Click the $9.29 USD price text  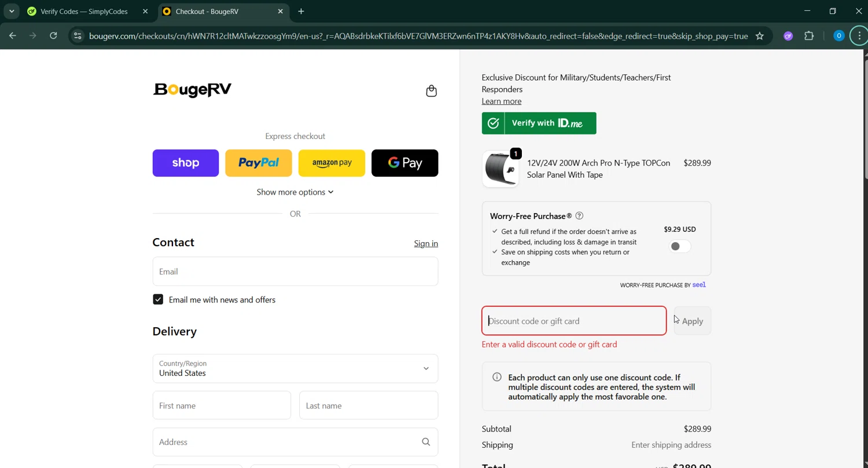click(680, 229)
